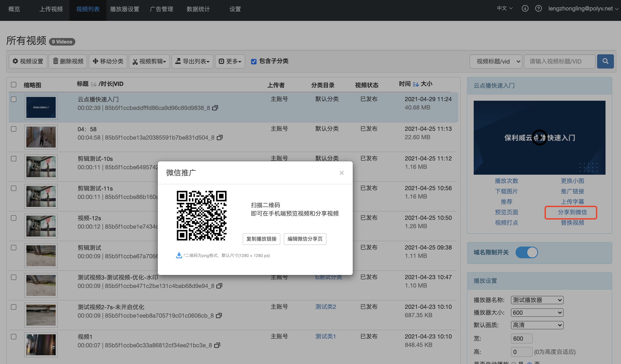Click the 上传字幕 link
This screenshot has width=621, height=364.
point(572,202)
